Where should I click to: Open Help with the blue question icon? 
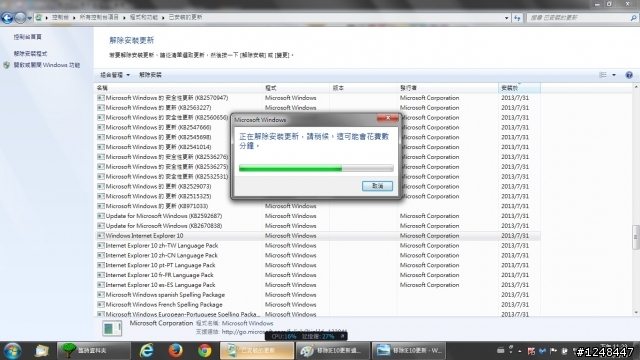[x=629, y=75]
